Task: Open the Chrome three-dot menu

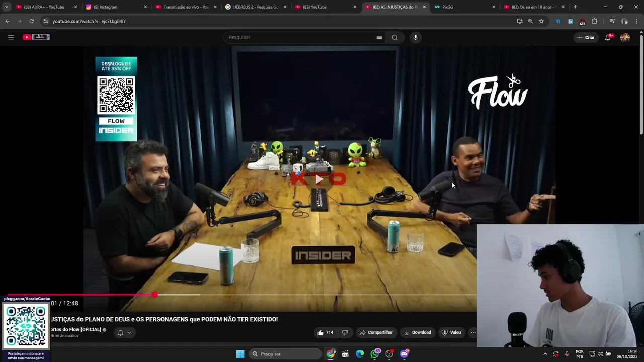Action: click(636, 21)
